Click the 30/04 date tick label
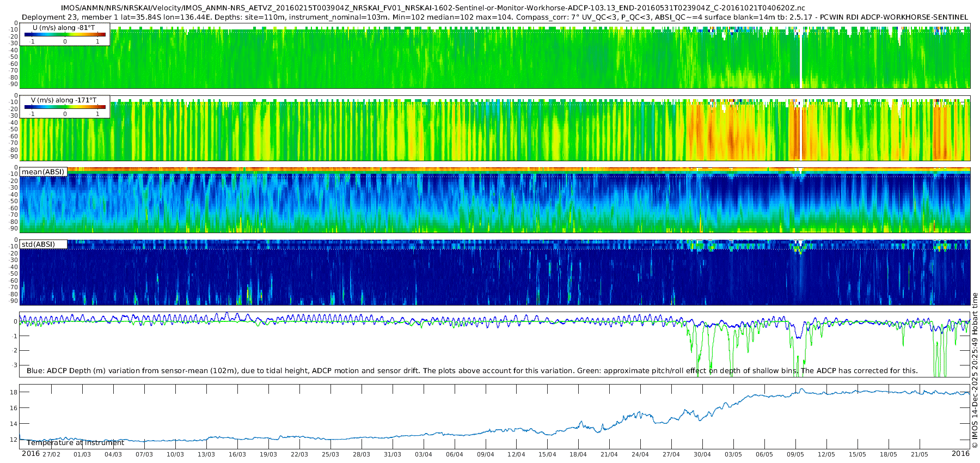Viewport: 980px width, 463px height. (702, 454)
